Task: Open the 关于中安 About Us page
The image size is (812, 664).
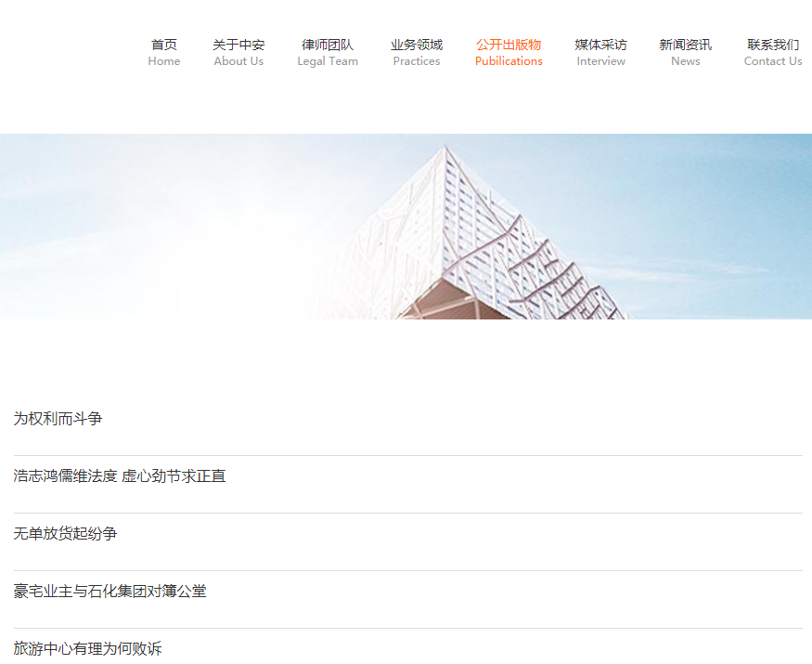Action: [238, 52]
